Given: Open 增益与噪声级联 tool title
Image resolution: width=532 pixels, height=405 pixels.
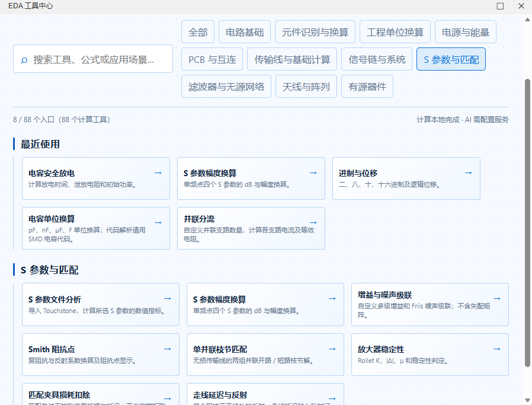Looking at the screenshot, I should click(384, 295).
